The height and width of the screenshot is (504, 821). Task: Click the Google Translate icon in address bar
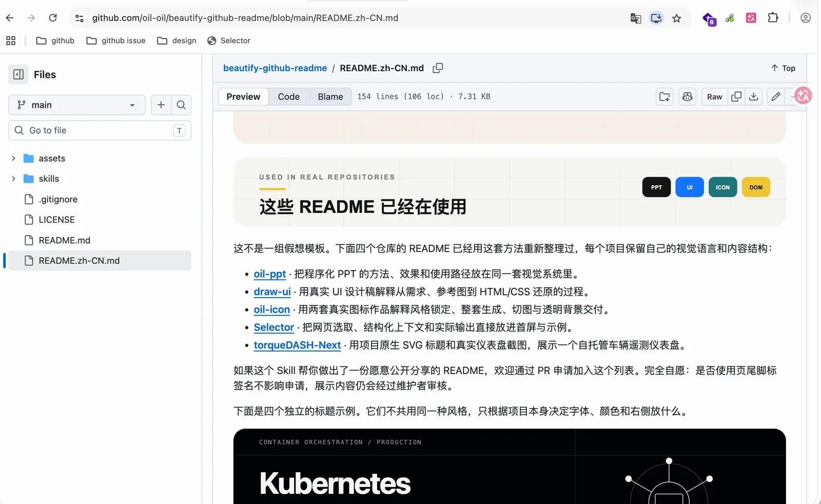[x=636, y=18]
